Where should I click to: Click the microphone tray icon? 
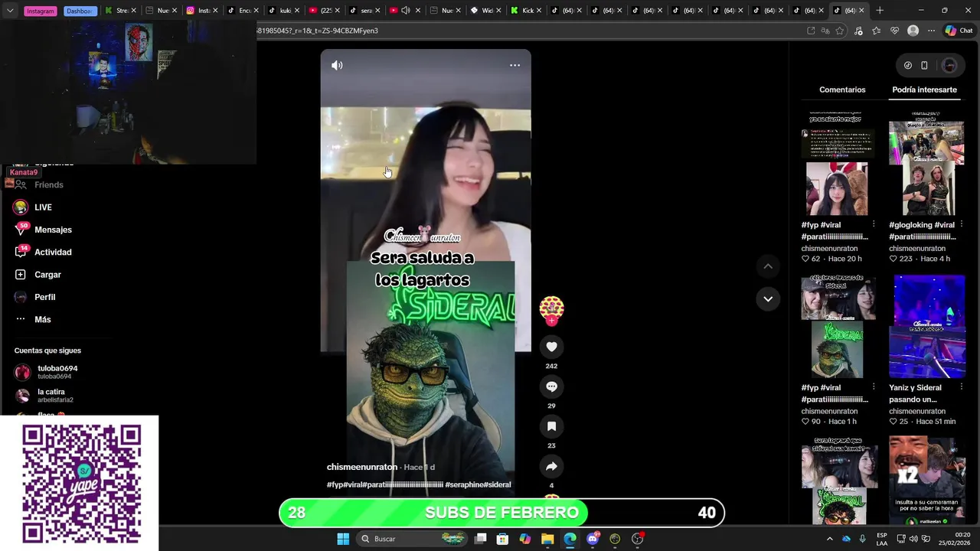click(862, 539)
